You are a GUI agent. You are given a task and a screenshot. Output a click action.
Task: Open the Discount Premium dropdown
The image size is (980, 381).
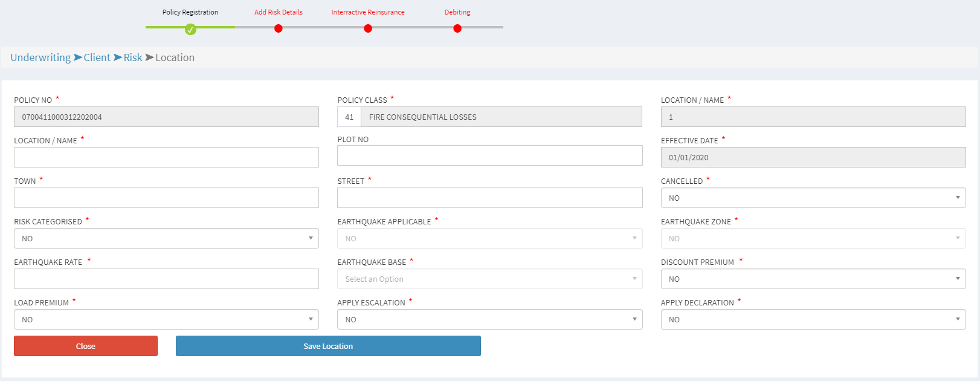point(813,279)
